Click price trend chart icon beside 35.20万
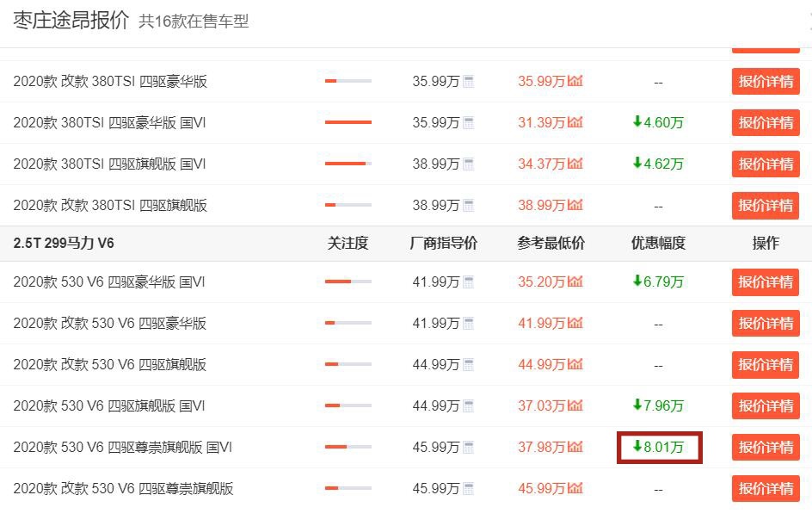Screen dimensions: 812x526 (x=575, y=282)
